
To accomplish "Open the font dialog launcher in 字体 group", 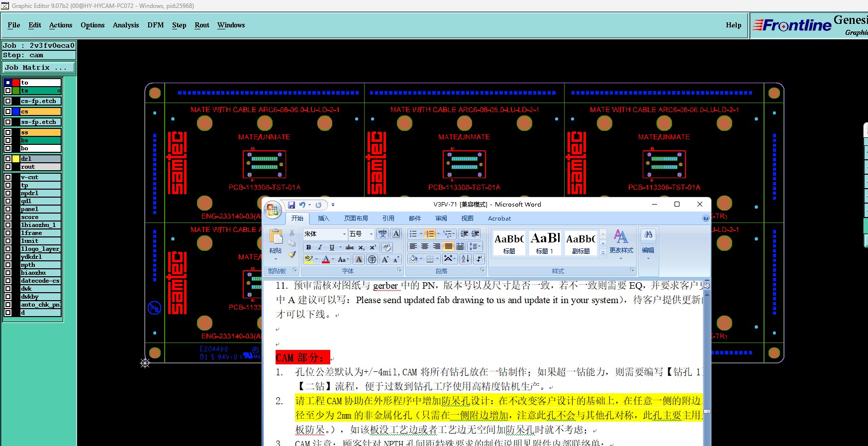I will pos(399,270).
